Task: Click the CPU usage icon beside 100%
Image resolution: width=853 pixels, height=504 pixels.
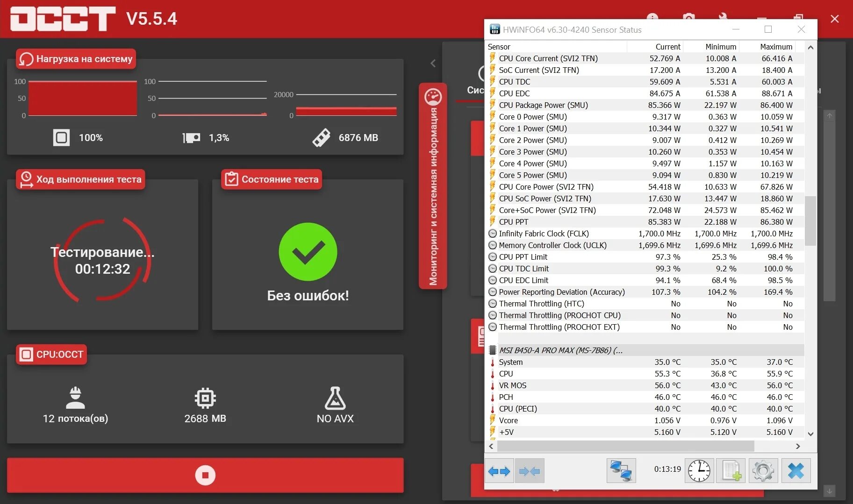Action: (x=61, y=138)
